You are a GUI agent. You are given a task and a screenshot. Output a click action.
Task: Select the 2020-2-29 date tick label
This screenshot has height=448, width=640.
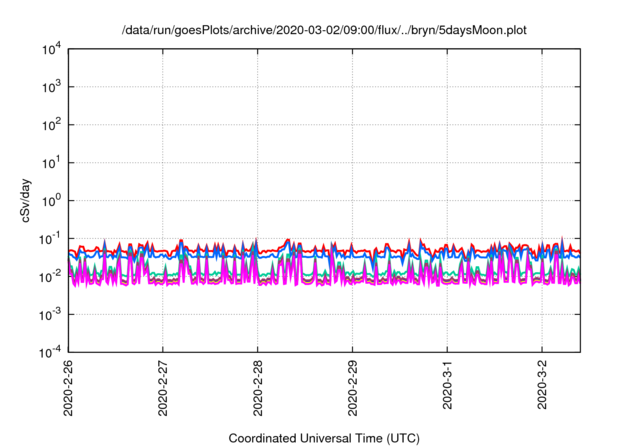coord(353,388)
